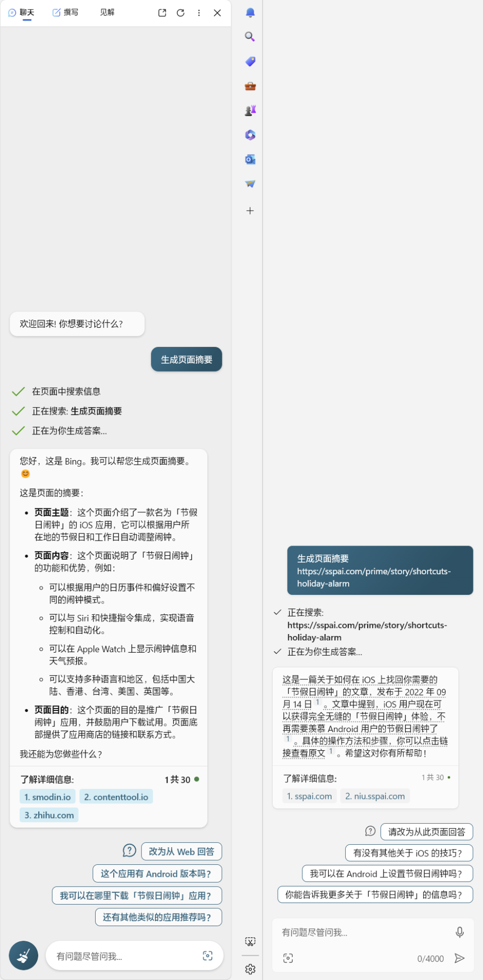This screenshot has height=980, width=483.
Task: Click visual search icon in left input box
Action: point(207,956)
